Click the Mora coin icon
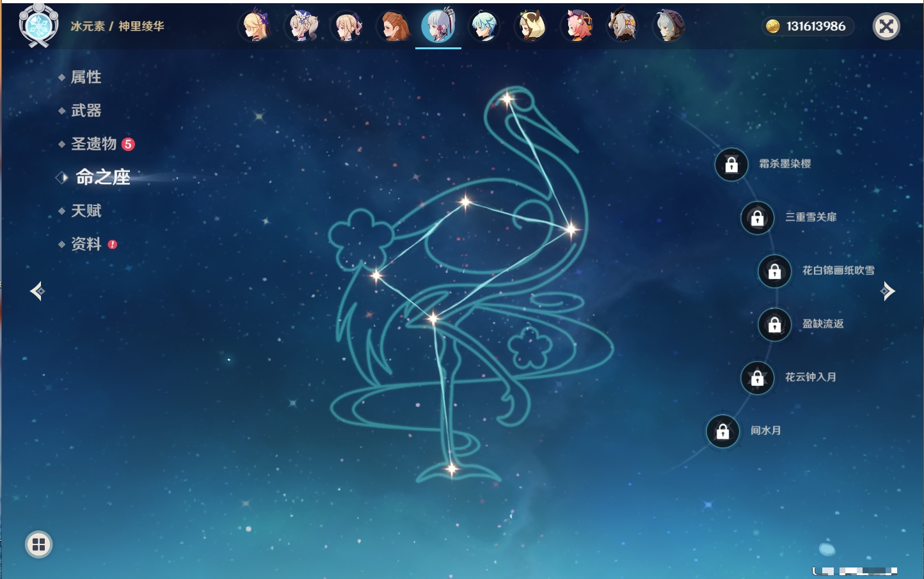The height and width of the screenshot is (579, 924). [x=773, y=26]
